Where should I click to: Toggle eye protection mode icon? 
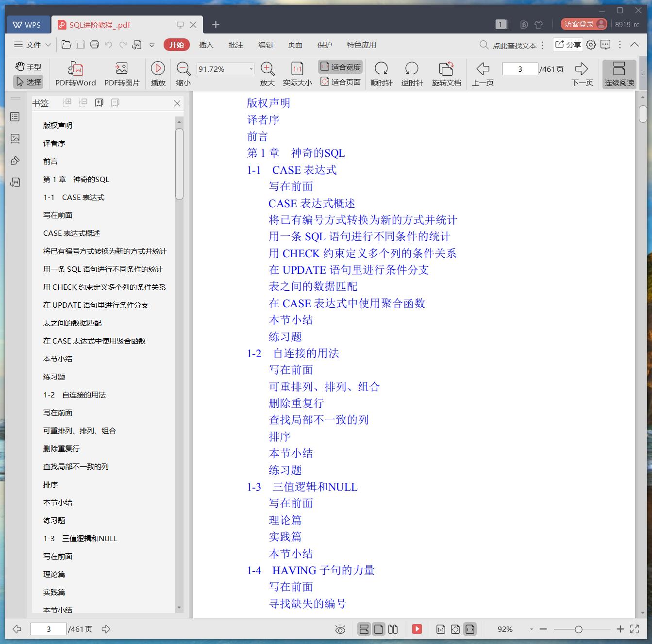[340, 629]
